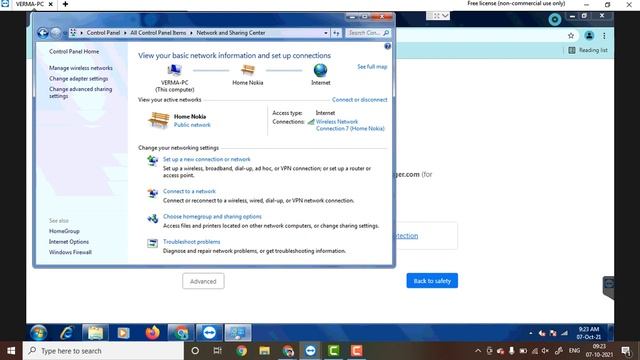The height and width of the screenshot is (360, 640).
Task: Open File Explorer on the local taskbar
Action: click(x=264, y=351)
